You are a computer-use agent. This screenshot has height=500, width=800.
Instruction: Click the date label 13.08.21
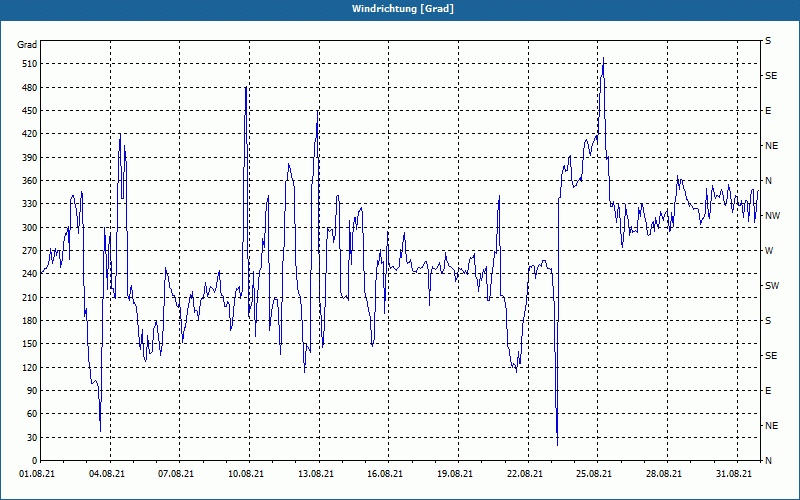click(316, 474)
